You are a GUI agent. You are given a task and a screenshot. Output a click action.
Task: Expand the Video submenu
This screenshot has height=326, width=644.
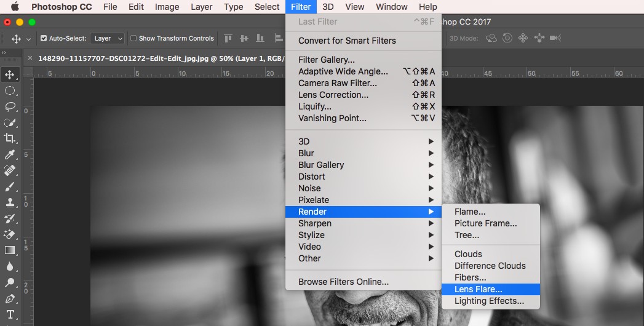click(364, 247)
